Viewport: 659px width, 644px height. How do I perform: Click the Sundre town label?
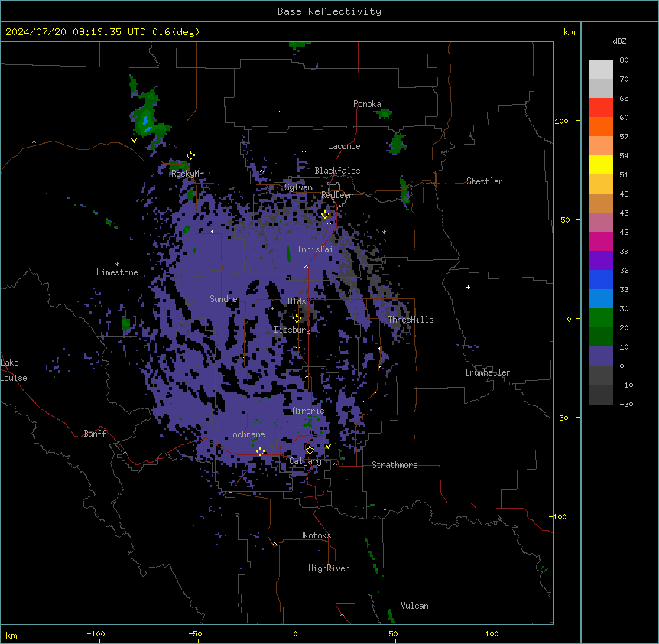[x=223, y=299]
